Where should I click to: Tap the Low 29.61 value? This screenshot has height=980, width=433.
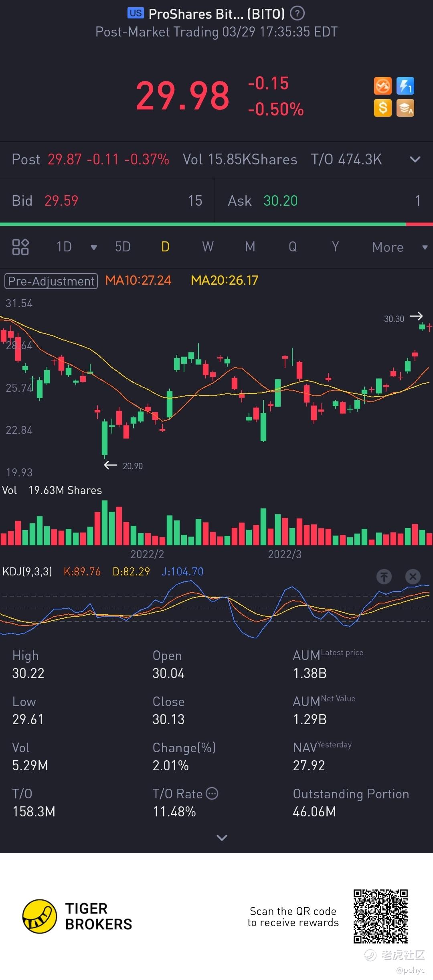point(28,719)
